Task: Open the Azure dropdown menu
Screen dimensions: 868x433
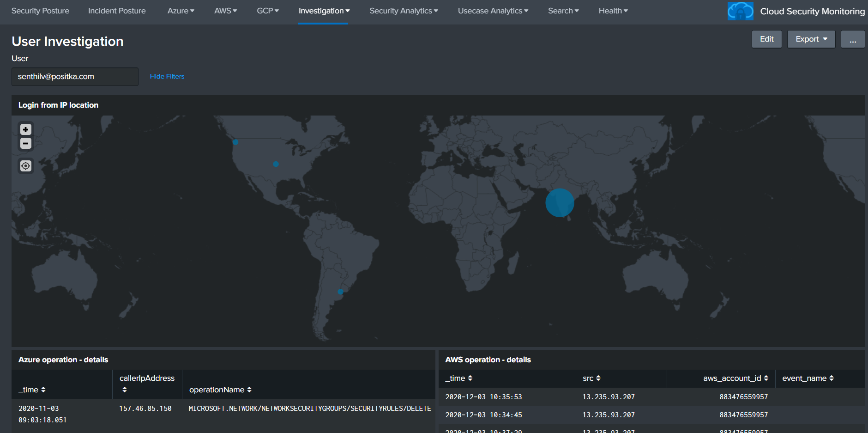Action: click(x=181, y=11)
